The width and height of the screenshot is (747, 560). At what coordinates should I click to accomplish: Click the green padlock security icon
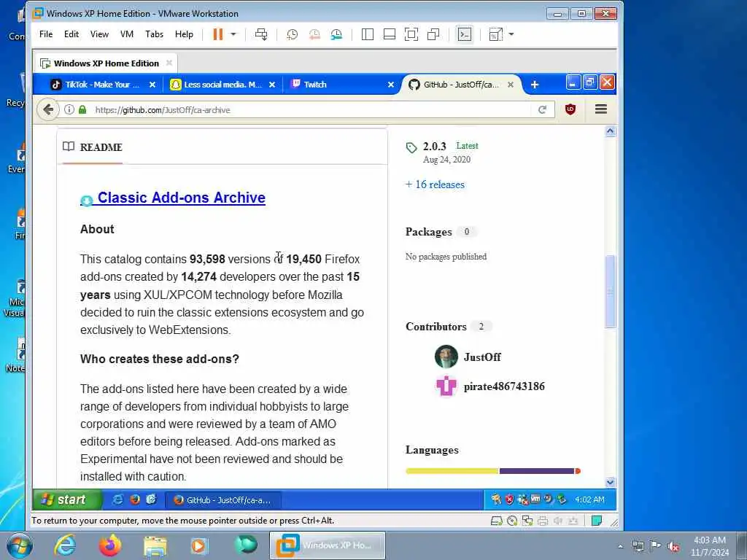[x=82, y=109]
